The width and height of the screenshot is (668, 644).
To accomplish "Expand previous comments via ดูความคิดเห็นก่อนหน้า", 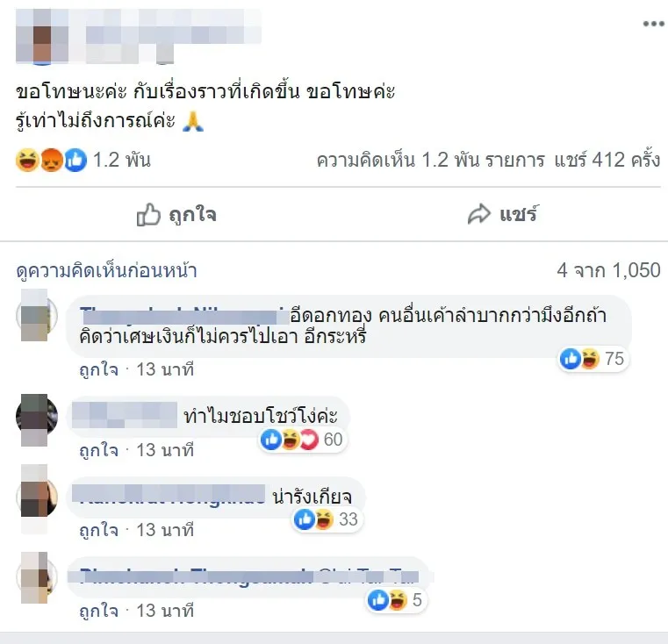I will tap(106, 270).
